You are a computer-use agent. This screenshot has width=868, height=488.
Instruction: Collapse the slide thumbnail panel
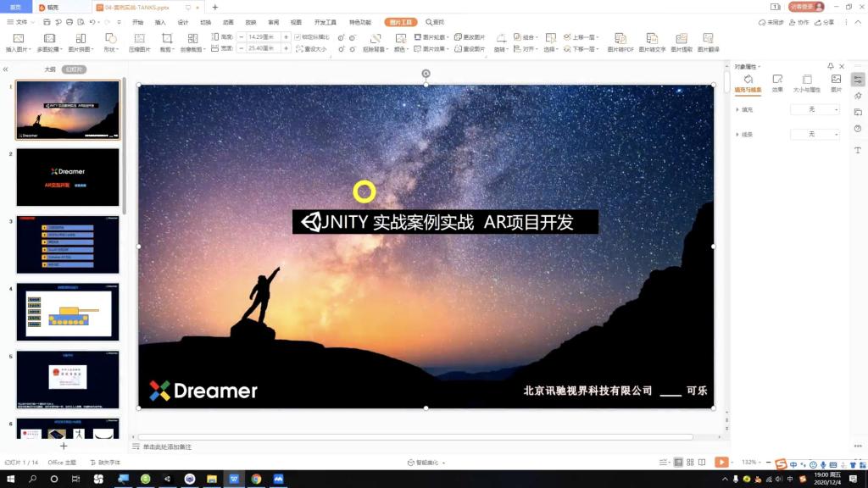[6, 69]
